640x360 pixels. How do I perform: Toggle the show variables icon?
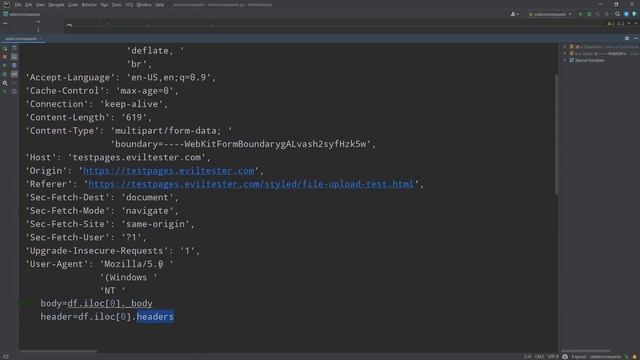point(14,74)
